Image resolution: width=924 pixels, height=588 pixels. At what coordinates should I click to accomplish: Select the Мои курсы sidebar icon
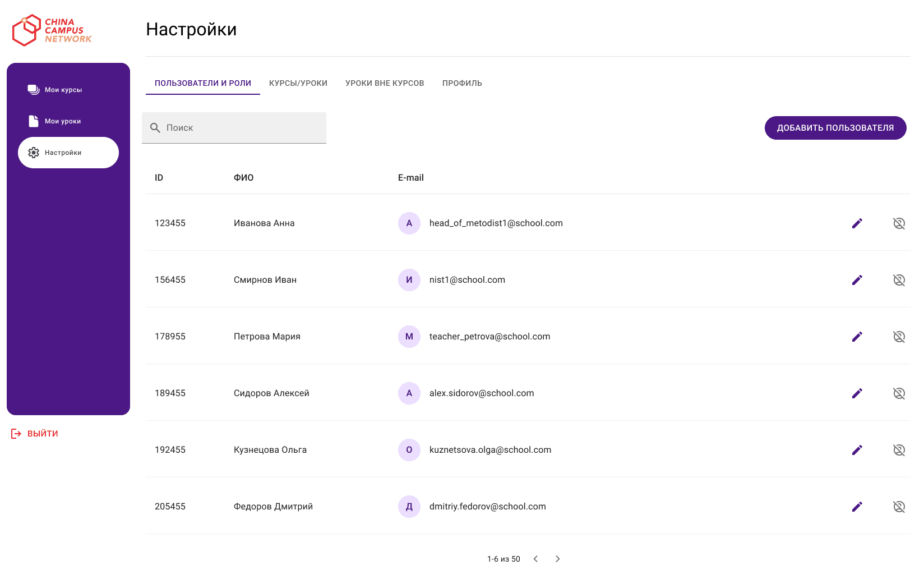33,89
